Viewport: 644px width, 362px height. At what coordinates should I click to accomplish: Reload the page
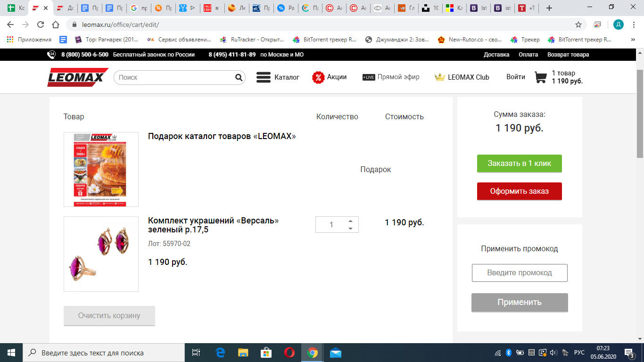click(41, 25)
